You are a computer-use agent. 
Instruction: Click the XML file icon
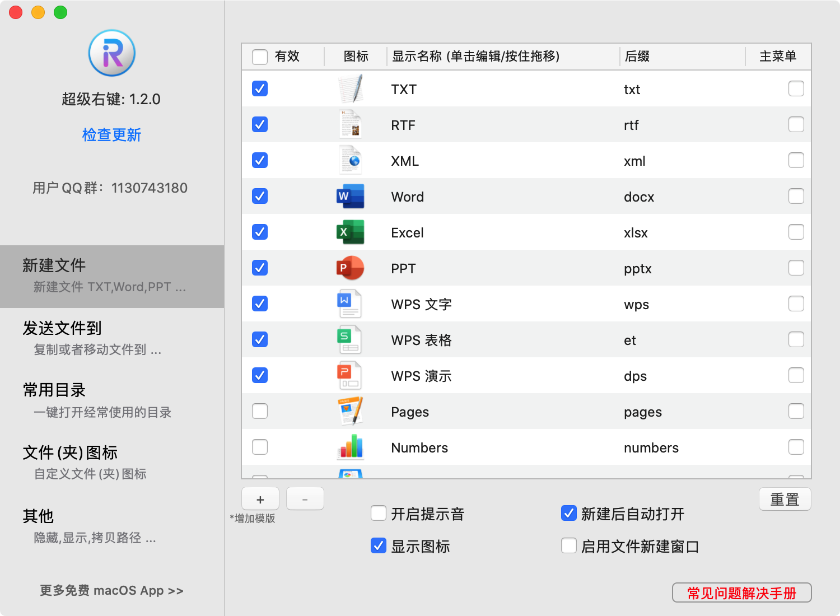pyautogui.click(x=351, y=160)
